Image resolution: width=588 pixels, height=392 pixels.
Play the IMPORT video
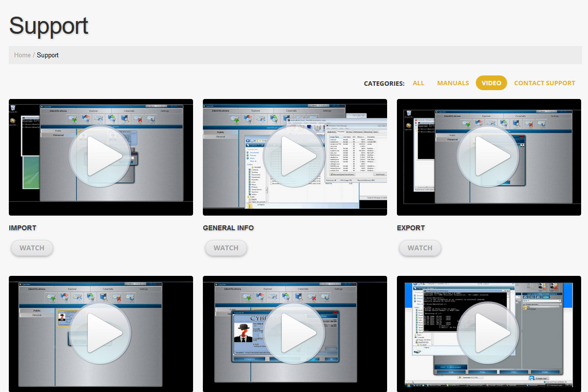[x=100, y=157]
